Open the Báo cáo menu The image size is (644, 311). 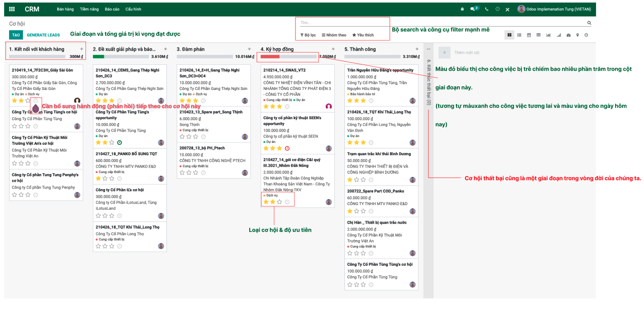112,9
